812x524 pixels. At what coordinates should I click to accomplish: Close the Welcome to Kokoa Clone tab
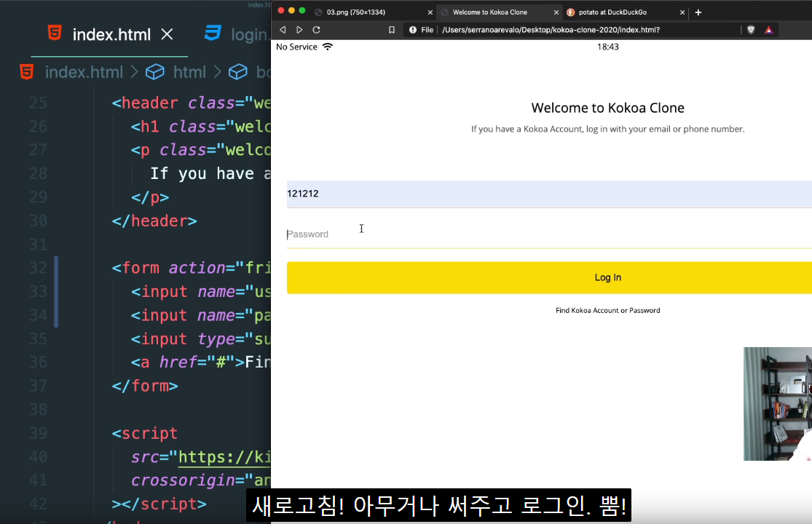tap(556, 12)
